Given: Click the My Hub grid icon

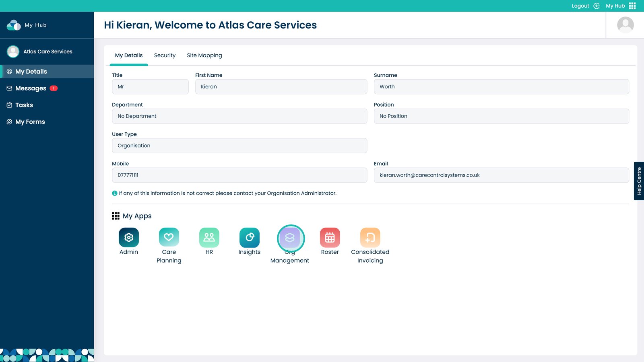Looking at the screenshot, I should [632, 6].
